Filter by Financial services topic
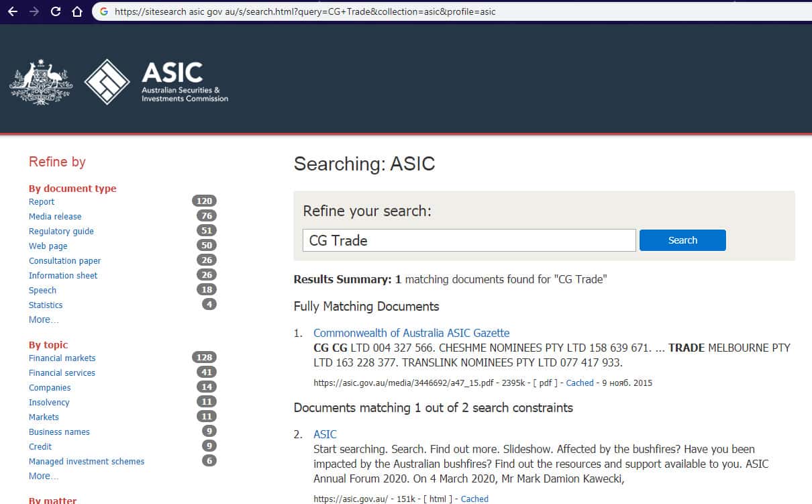 coord(62,372)
